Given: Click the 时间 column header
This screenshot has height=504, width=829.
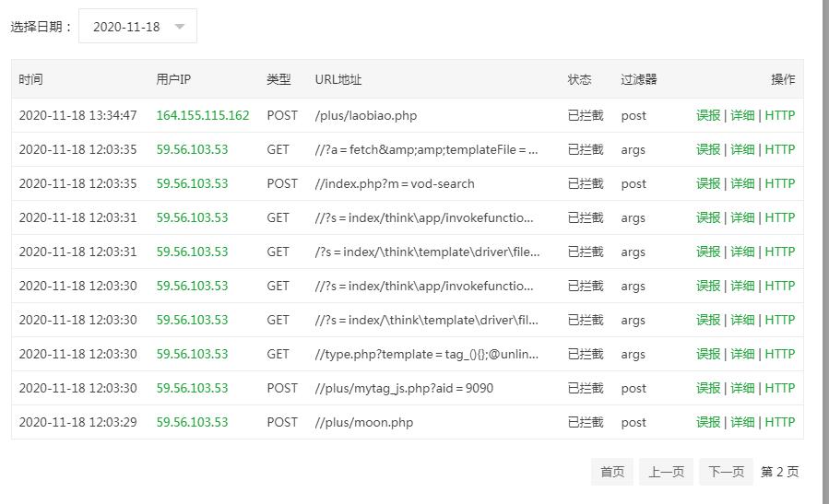Looking at the screenshot, I should point(30,79).
